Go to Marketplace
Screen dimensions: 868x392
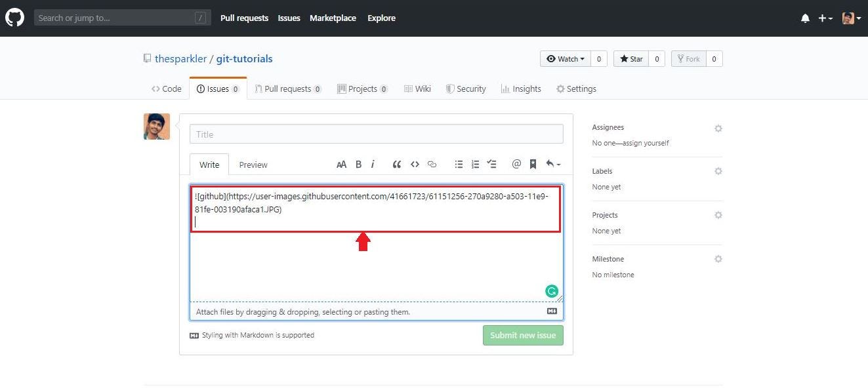(333, 18)
